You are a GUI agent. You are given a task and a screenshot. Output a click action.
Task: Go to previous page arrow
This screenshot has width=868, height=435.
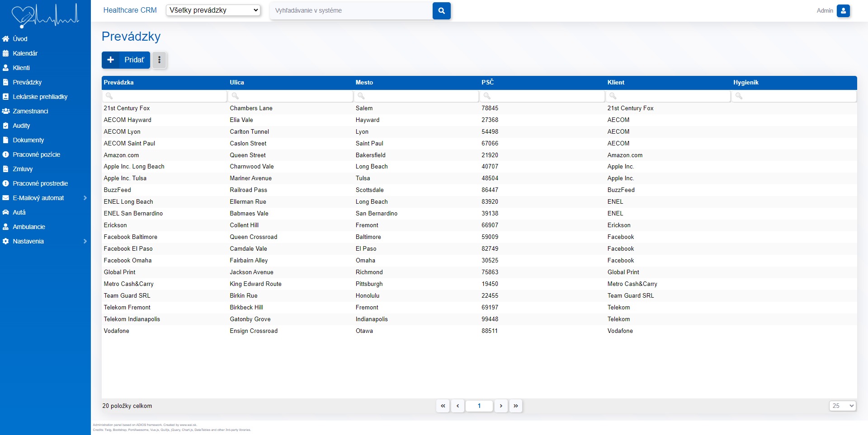pyautogui.click(x=458, y=406)
